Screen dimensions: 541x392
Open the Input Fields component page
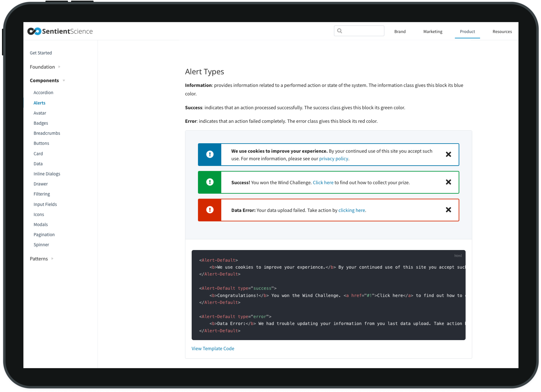(x=45, y=204)
